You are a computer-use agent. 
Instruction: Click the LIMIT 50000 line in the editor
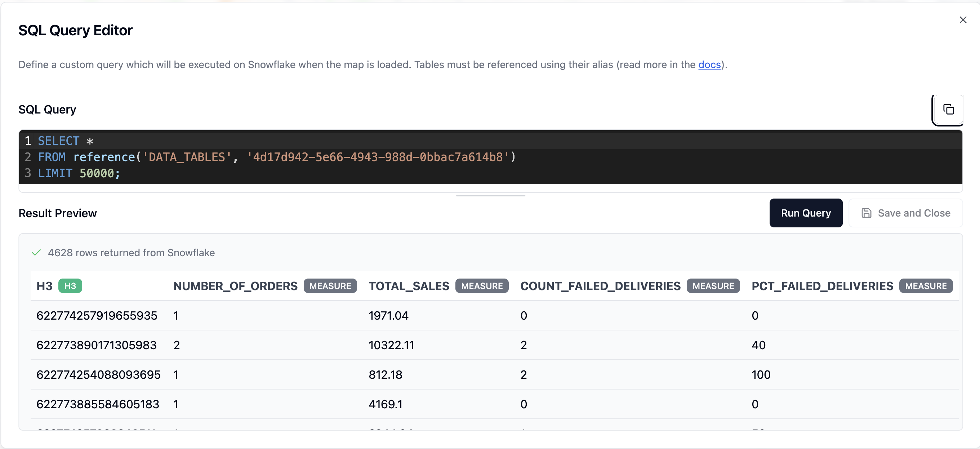[x=79, y=173]
